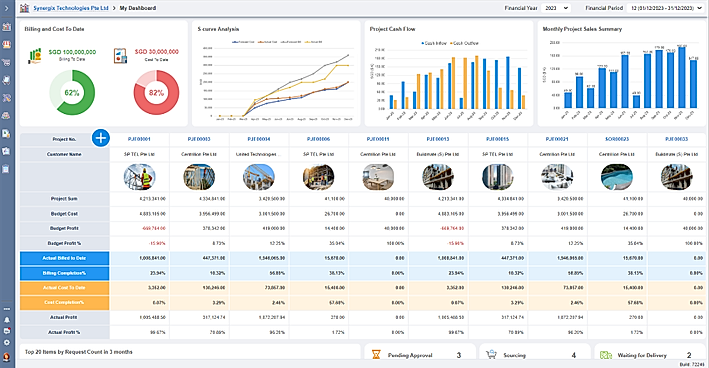Viewport: 709px width, 368px height.
Task: Click the Sourcing card label
Action: [515, 355]
